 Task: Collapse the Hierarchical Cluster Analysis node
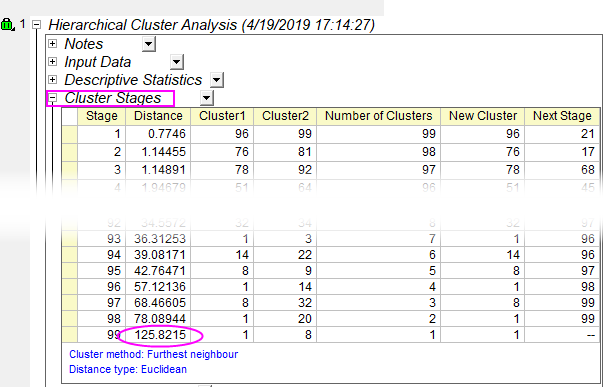click(x=37, y=25)
